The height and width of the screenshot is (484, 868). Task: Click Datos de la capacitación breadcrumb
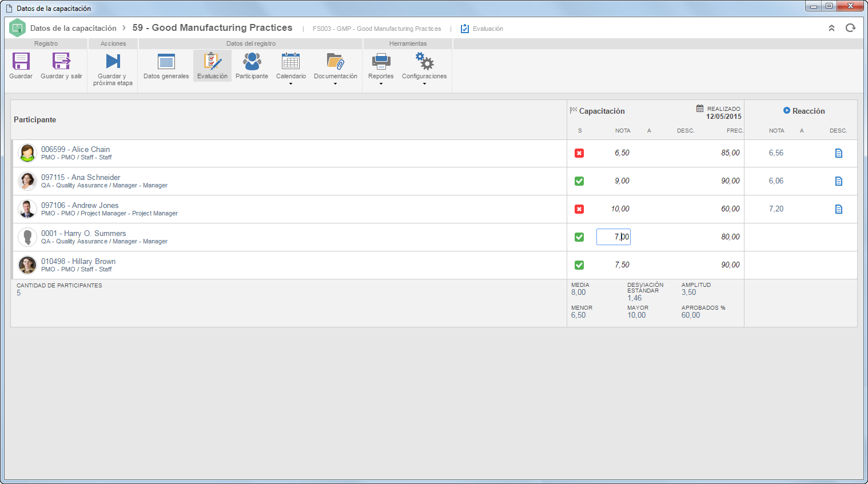[73, 28]
